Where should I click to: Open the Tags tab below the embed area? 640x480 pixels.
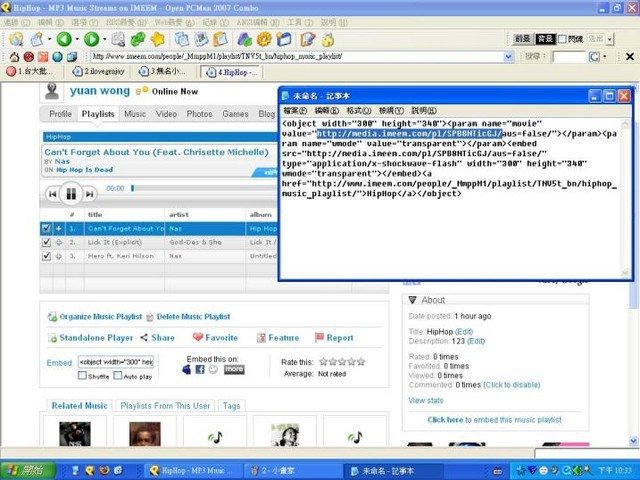231,406
